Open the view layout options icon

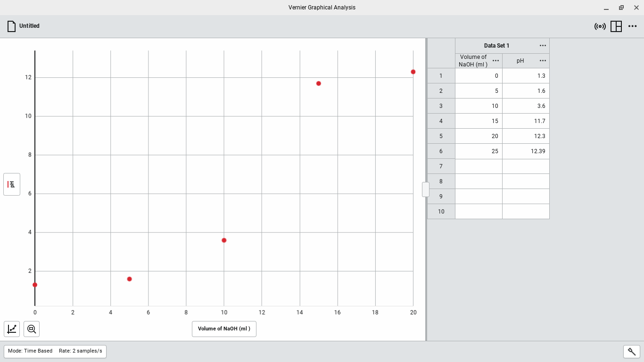click(x=616, y=26)
